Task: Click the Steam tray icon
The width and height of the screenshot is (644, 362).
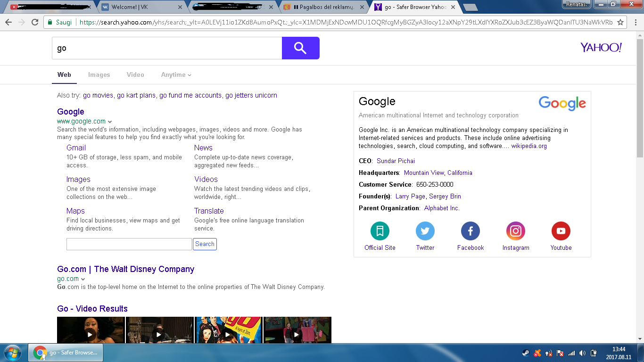Action: click(x=526, y=353)
